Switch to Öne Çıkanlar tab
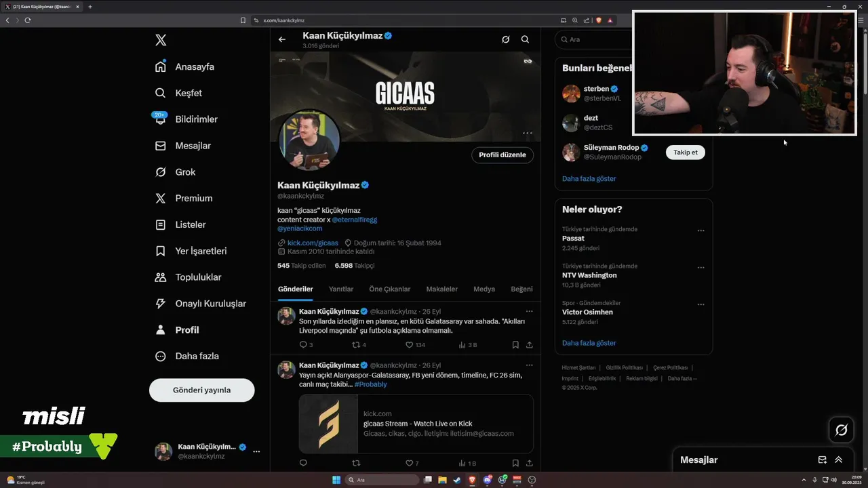 390,289
